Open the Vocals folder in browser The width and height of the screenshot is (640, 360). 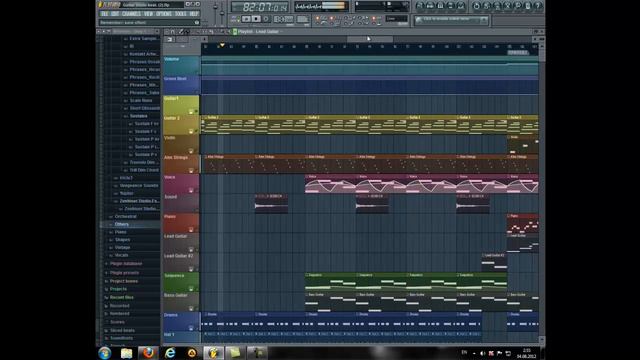[121, 255]
